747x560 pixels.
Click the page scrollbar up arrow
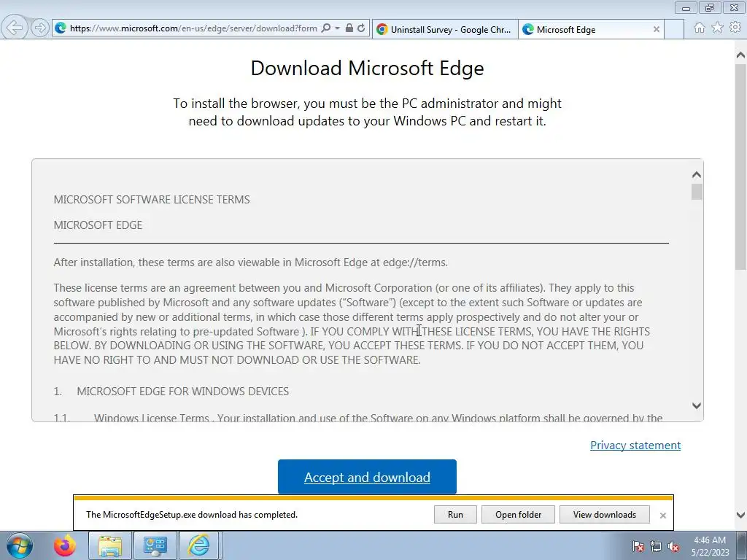pos(740,55)
